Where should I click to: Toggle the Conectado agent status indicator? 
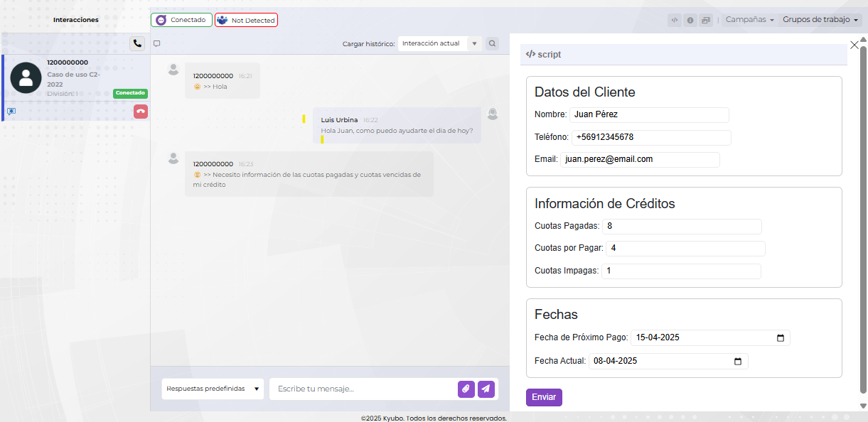181,20
